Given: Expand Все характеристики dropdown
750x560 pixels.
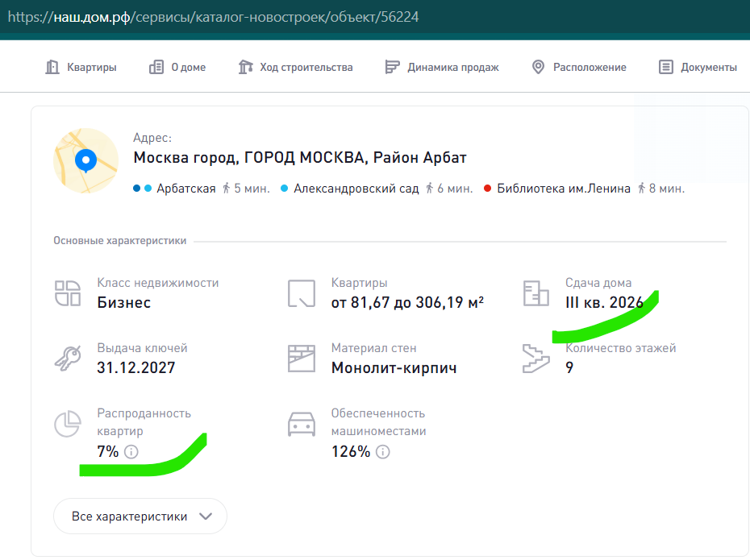Looking at the screenshot, I should point(140,516).
